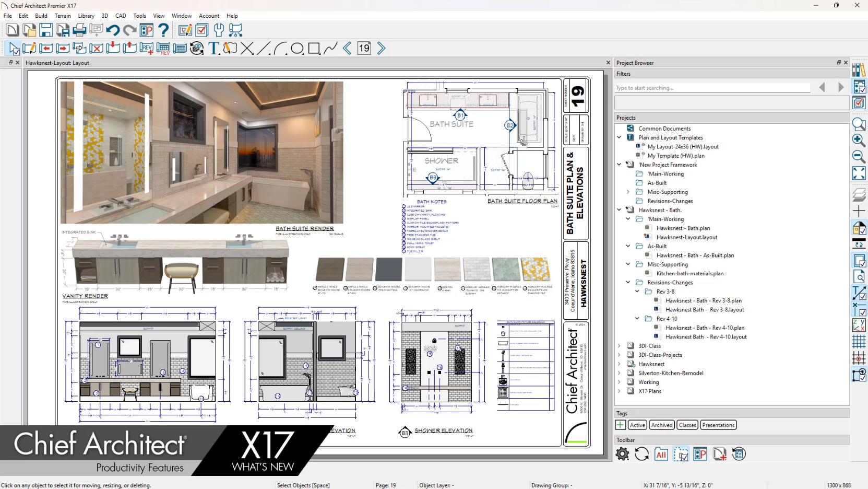Click the filter back arrow button
The height and width of the screenshot is (489, 868).
[x=822, y=87]
